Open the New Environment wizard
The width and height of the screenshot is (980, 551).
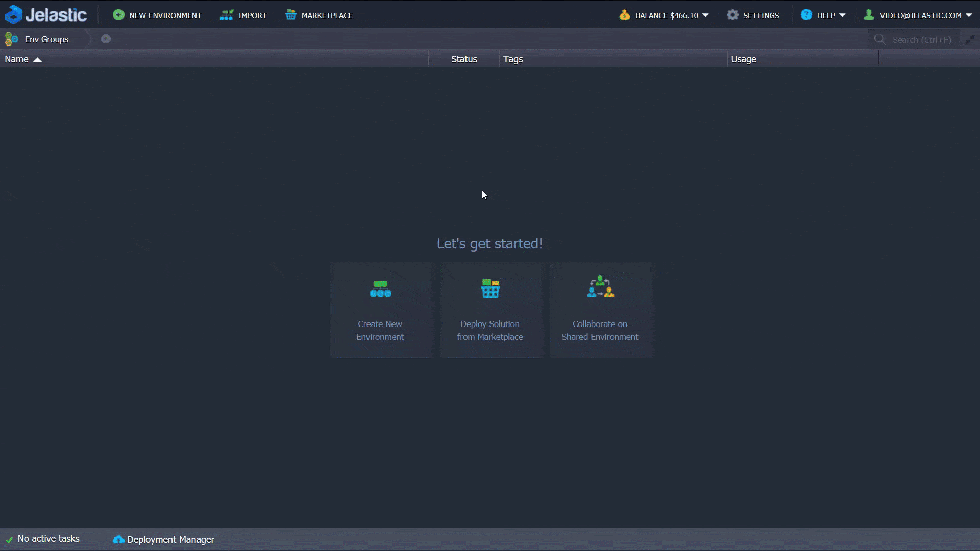tap(157, 15)
